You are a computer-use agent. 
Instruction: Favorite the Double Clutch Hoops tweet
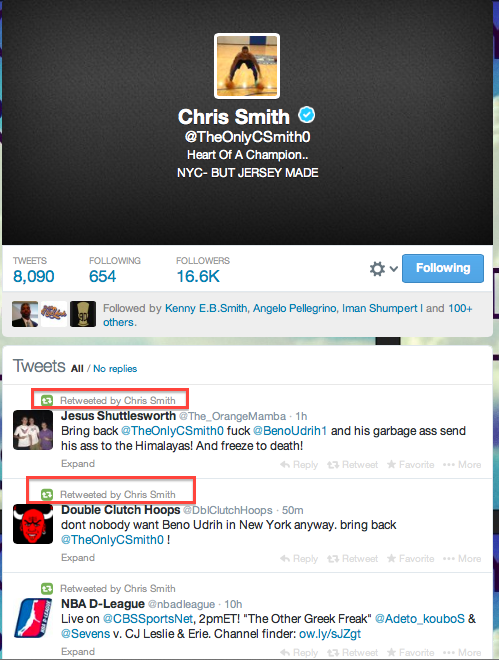pyautogui.click(x=410, y=559)
